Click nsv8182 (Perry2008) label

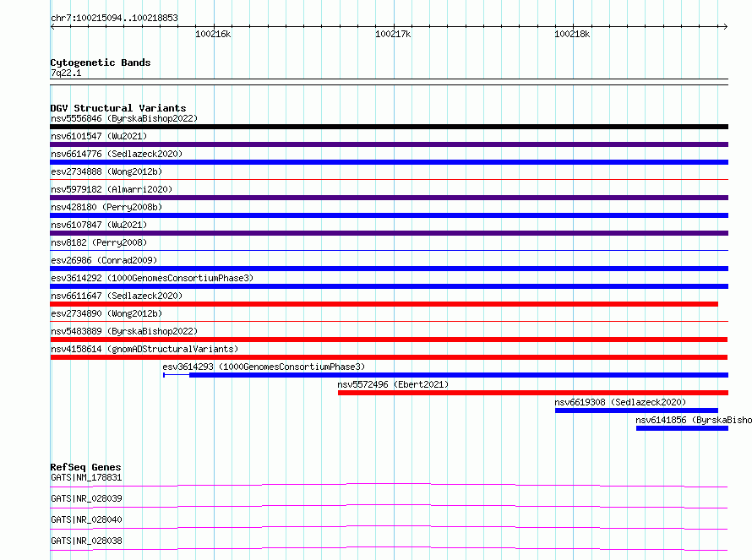point(99,242)
